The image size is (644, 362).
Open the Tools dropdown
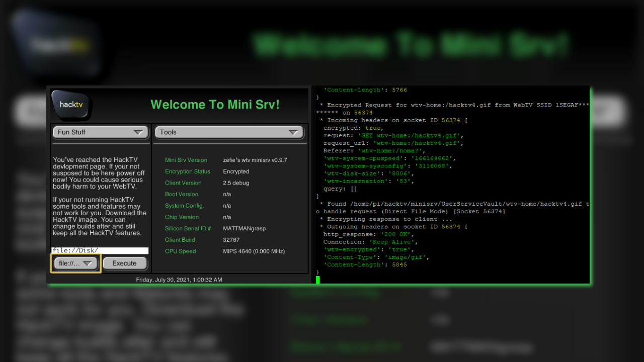[x=229, y=132]
